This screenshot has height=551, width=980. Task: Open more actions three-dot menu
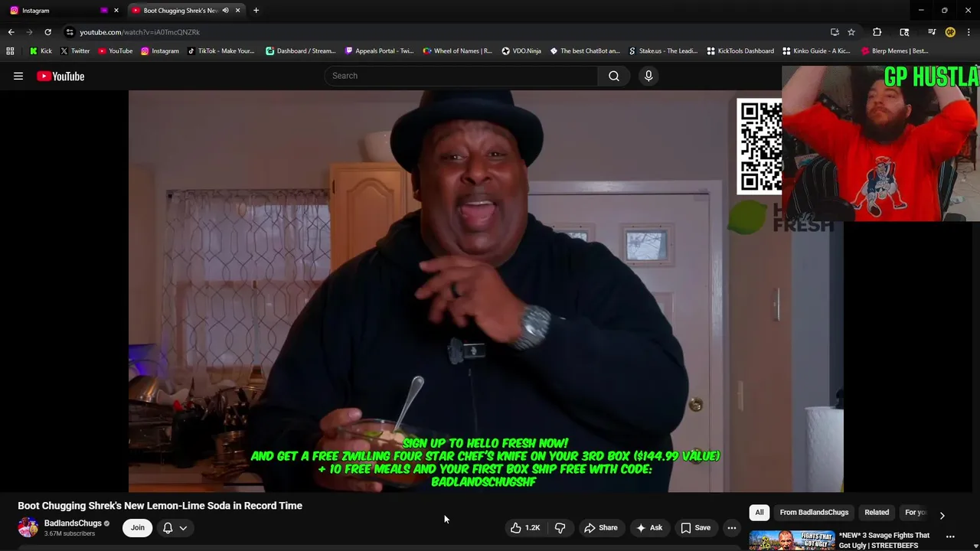(732, 527)
